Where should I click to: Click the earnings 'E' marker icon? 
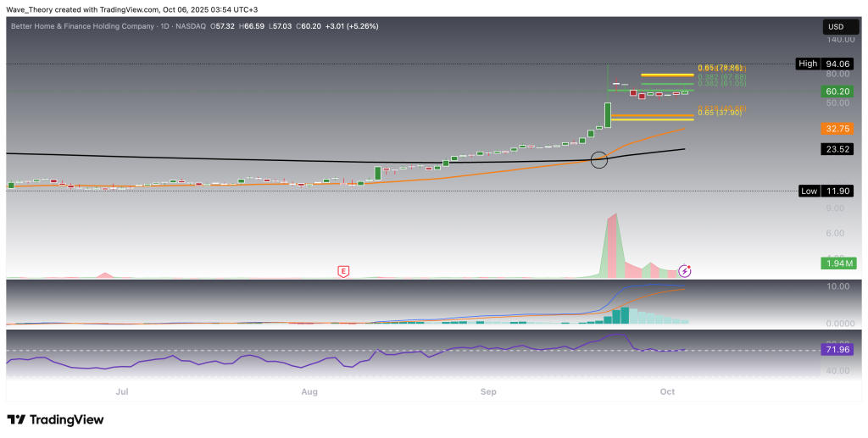[343, 271]
